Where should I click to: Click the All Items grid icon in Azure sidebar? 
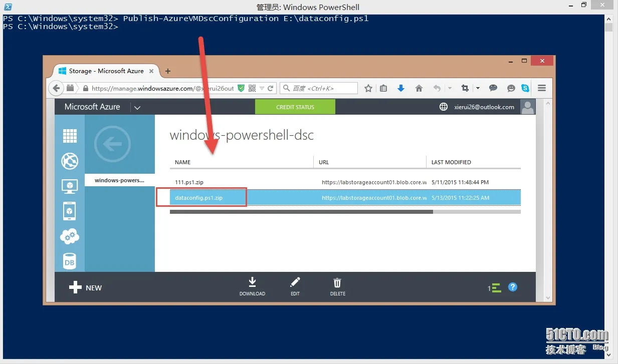tap(70, 136)
